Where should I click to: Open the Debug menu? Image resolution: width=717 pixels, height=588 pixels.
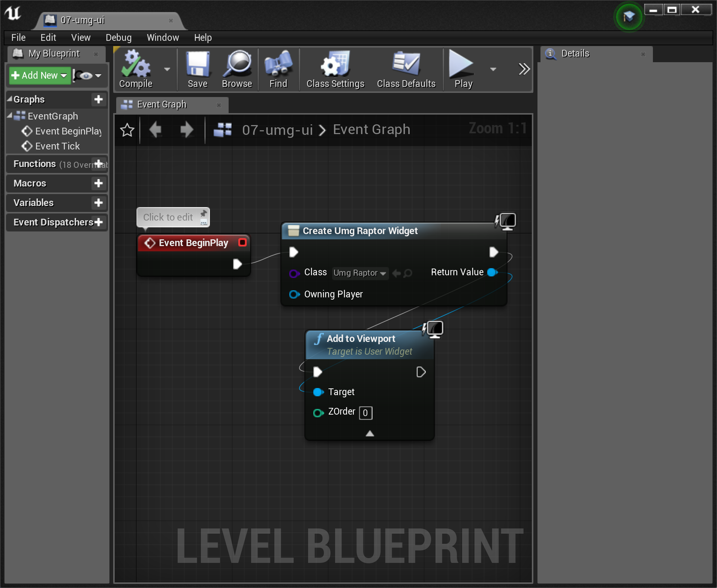118,38
